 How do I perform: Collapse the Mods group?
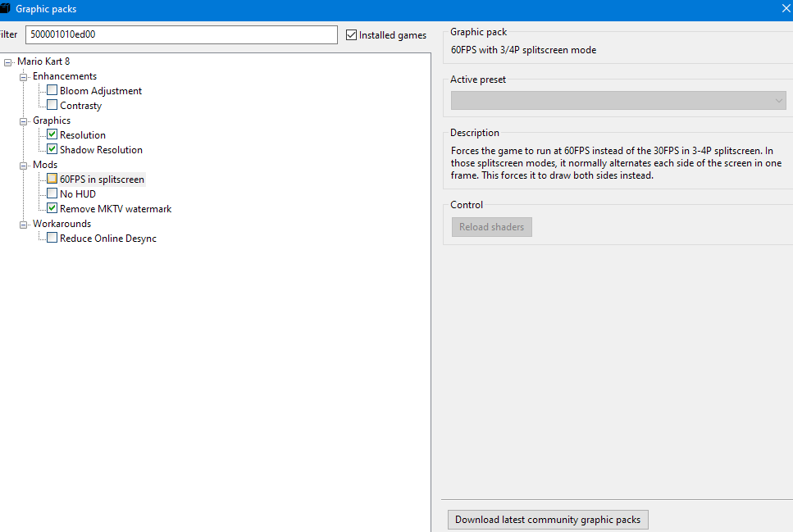(x=23, y=166)
